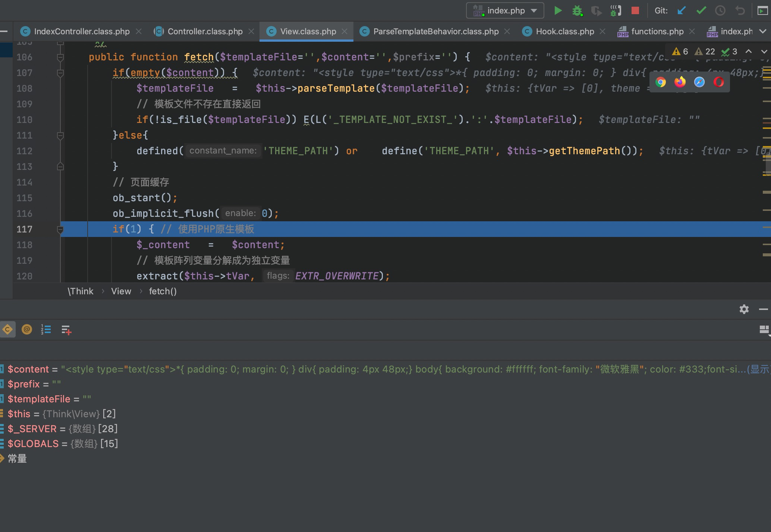Screen dimensions: 771x532
Task: Open file in Safari browser icon
Action: click(699, 82)
